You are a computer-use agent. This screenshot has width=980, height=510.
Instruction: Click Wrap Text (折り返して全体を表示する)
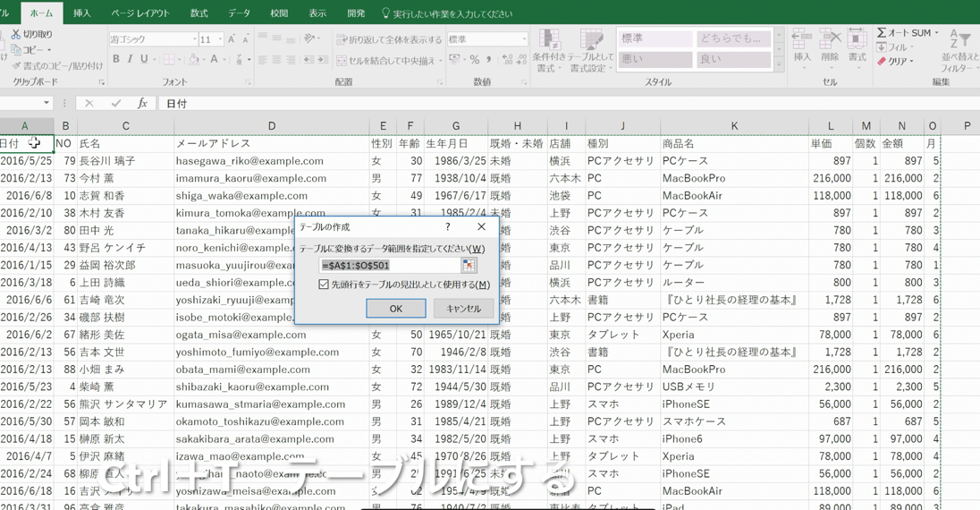coord(389,39)
